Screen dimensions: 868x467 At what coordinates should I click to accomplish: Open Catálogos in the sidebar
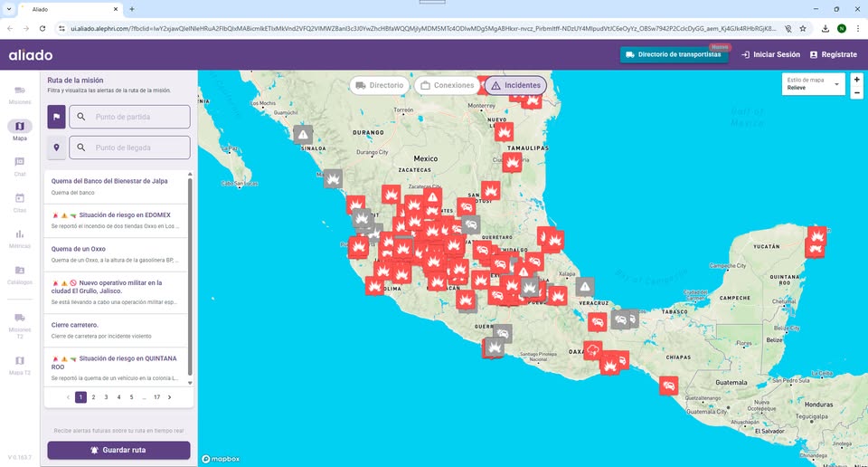pos(20,274)
